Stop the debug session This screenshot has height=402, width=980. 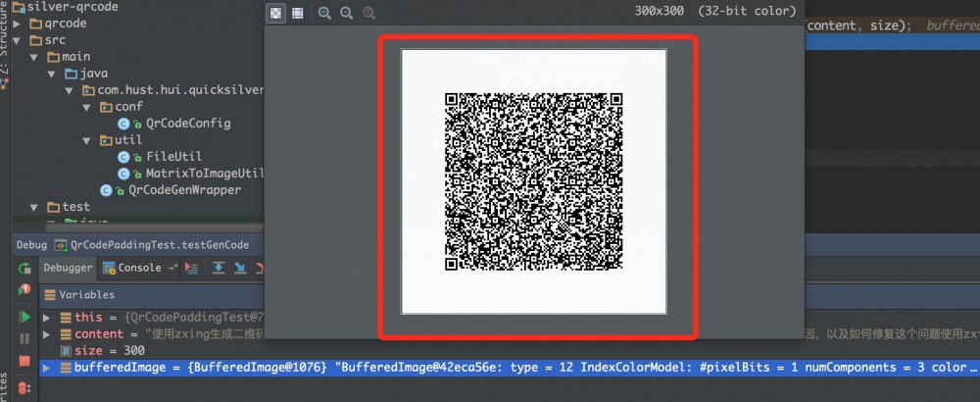25,361
